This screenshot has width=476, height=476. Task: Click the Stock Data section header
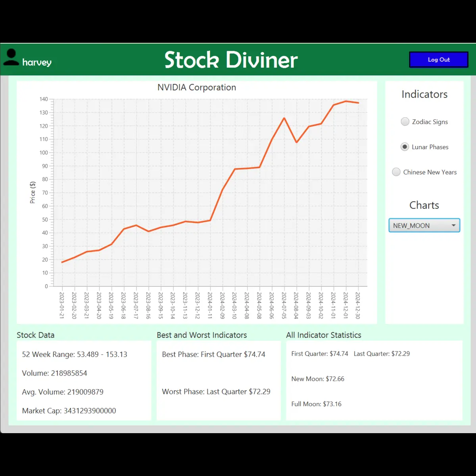pos(35,335)
